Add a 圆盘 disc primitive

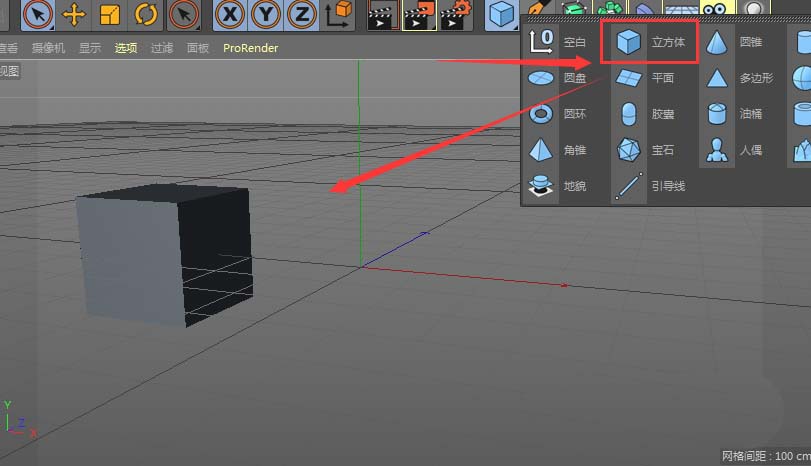[558, 78]
